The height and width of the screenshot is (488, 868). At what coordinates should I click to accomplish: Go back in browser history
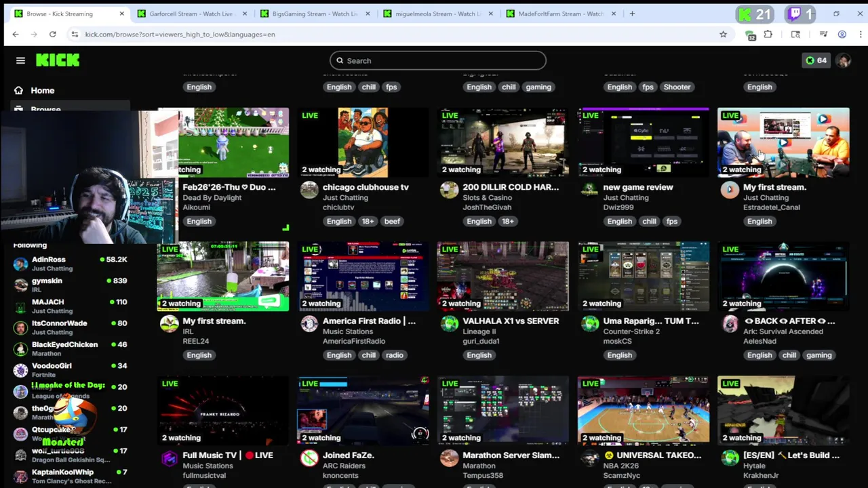(16, 34)
